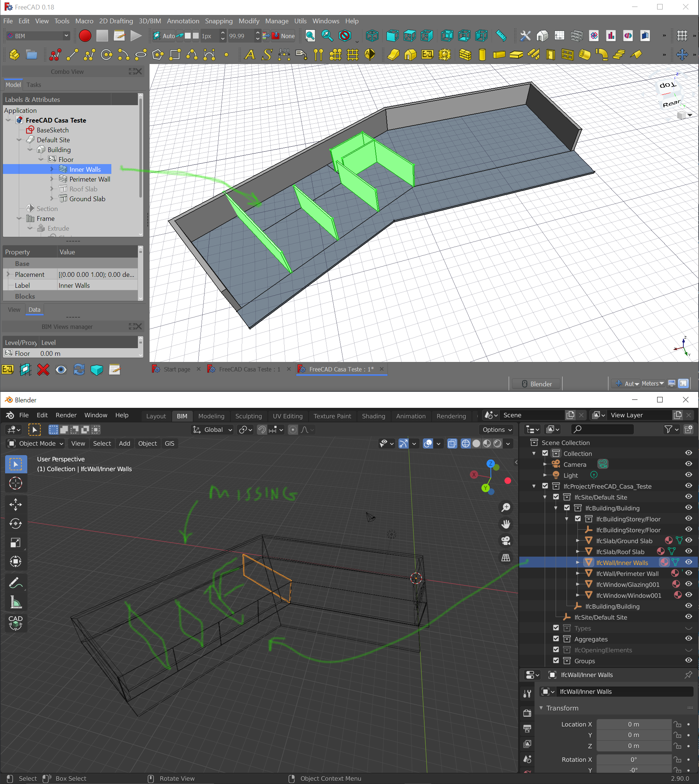
Task: Select Blender's Annotate tool
Action: tap(15, 583)
